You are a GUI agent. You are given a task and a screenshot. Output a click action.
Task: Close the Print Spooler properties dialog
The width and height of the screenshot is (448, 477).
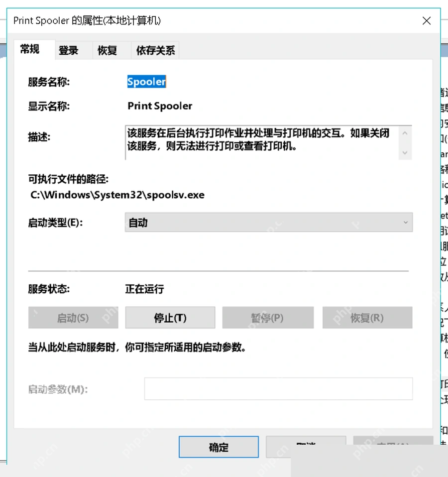[x=427, y=21]
